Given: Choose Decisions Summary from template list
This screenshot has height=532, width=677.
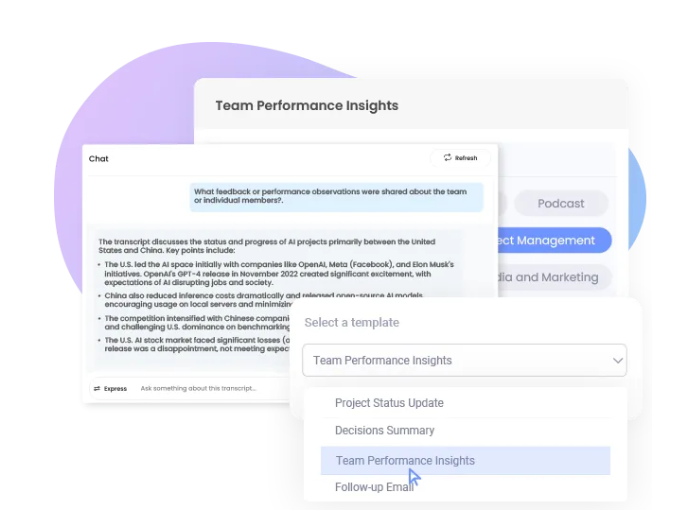Looking at the screenshot, I should coord(385,430).
